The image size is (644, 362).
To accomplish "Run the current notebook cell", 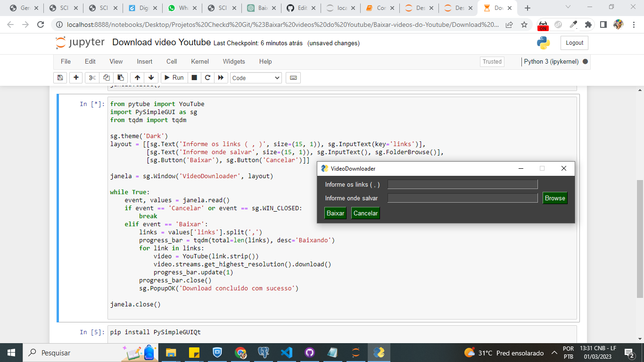I will click(x=173, y=77).
